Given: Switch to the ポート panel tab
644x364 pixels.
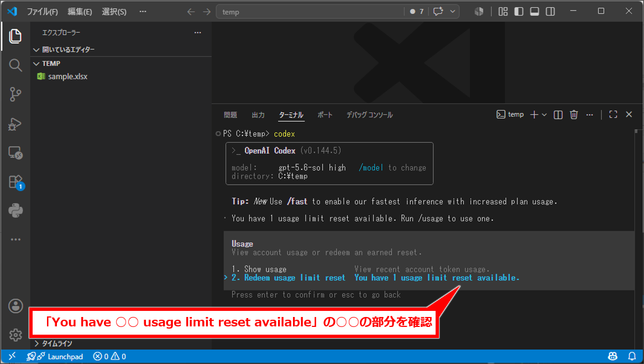Looking at the screenshot, I should pyautogui.click(x=325, y=115).
